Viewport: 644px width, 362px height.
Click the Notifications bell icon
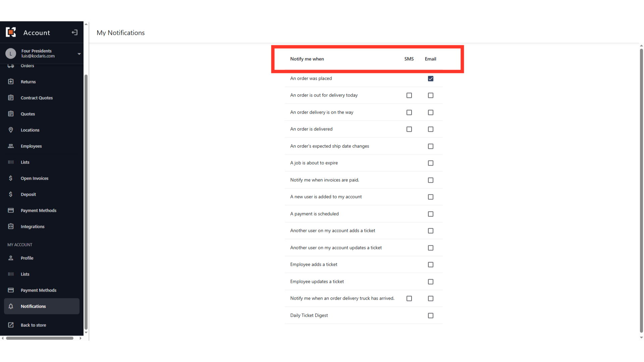click(x=11, y=306)
